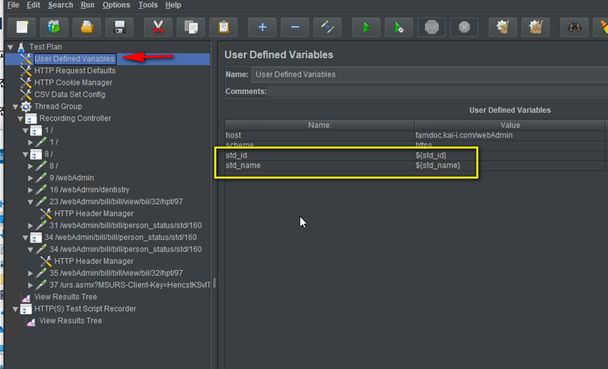Copy the selected element via the toolbar Copy icon
The width and height of the screenshot is (608, 369).
[191, 27]
